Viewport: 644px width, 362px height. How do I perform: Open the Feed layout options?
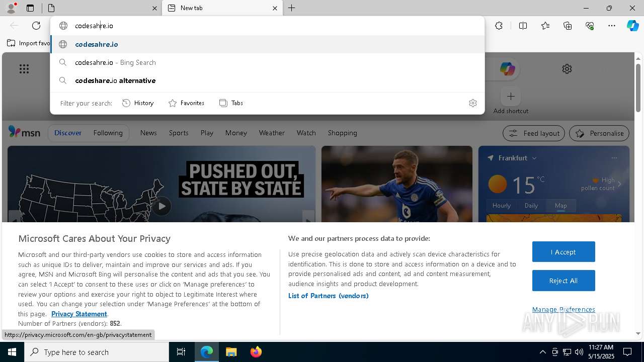pos(534,133)
